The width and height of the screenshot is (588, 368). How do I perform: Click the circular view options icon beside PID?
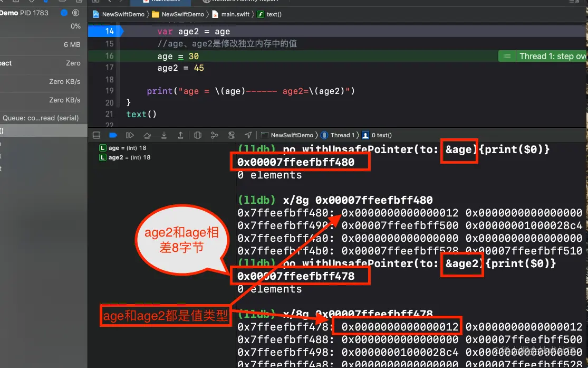click(76, 13)
